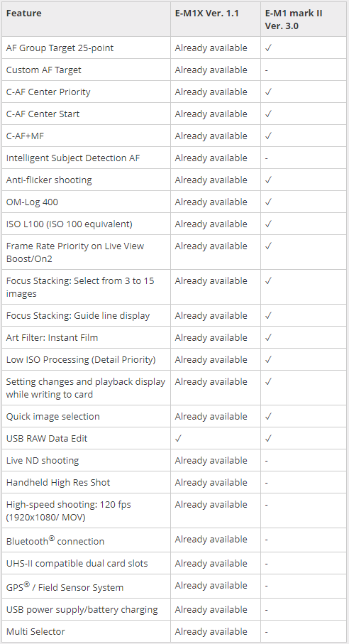Click the checkmark in Anti-flicker shooting row

tap(268, 180)
